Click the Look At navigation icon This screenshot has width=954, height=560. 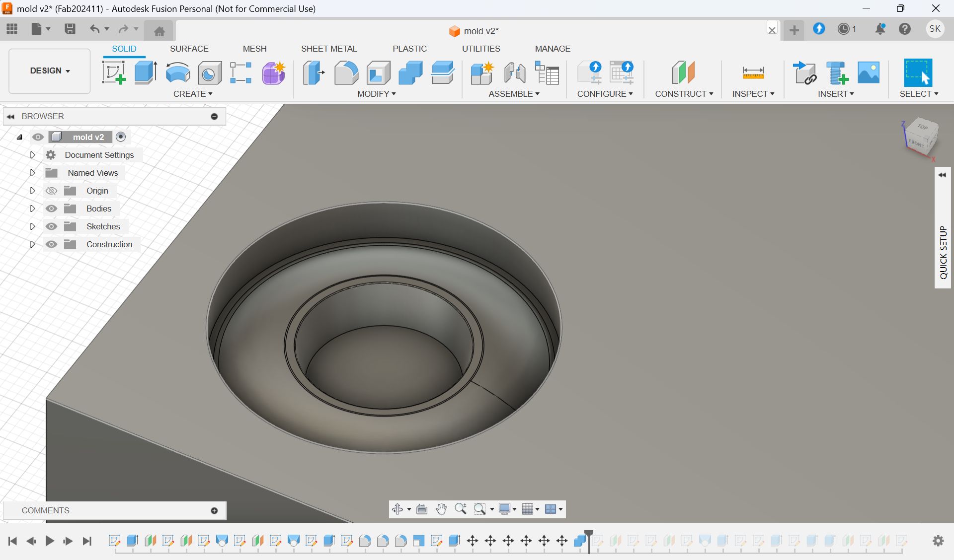click(422, 509)
